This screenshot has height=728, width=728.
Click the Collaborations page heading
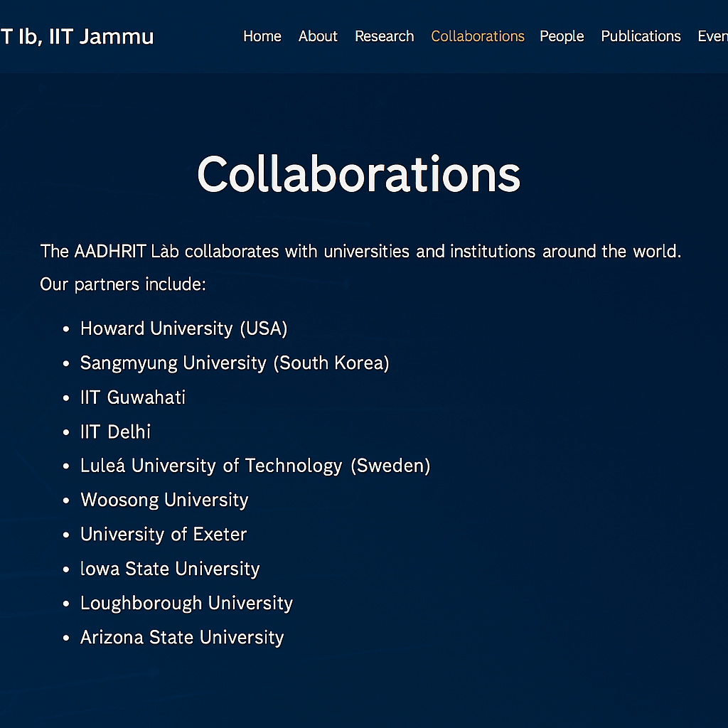358,173
